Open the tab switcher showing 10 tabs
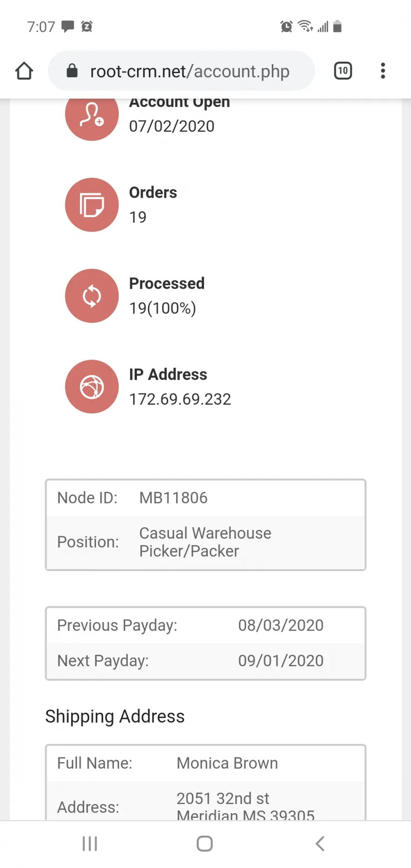This screenshot has height=868, width=411. 343,71
